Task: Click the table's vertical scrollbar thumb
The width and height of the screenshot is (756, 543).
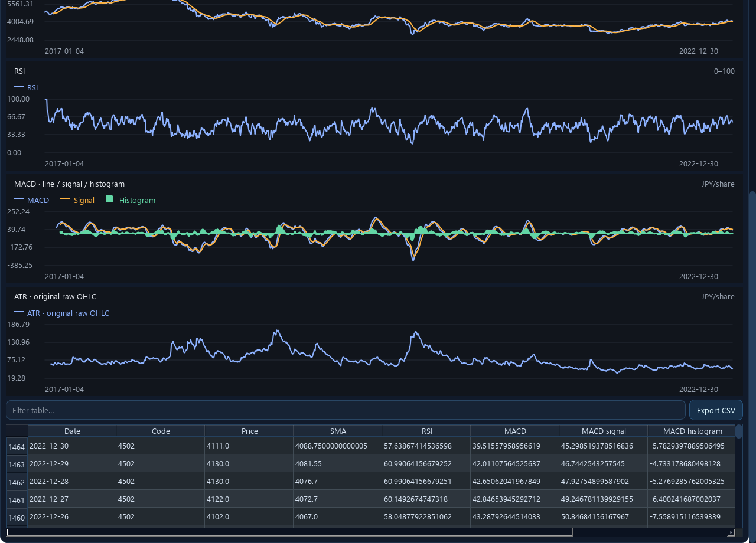Action: 739,431
